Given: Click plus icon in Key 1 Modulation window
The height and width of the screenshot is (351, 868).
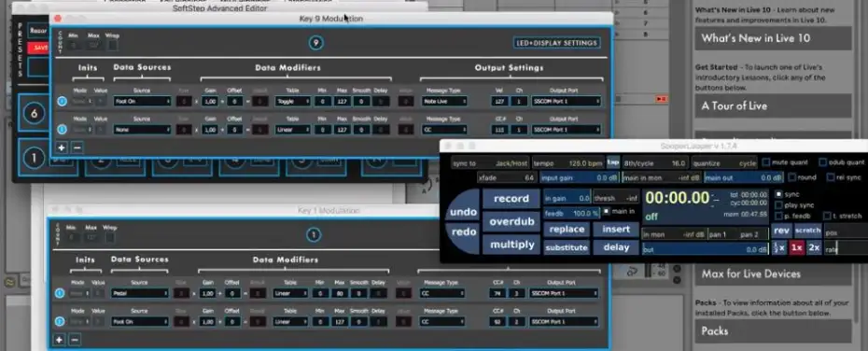Looking at the screenshot, I should (x=59, y=340).
